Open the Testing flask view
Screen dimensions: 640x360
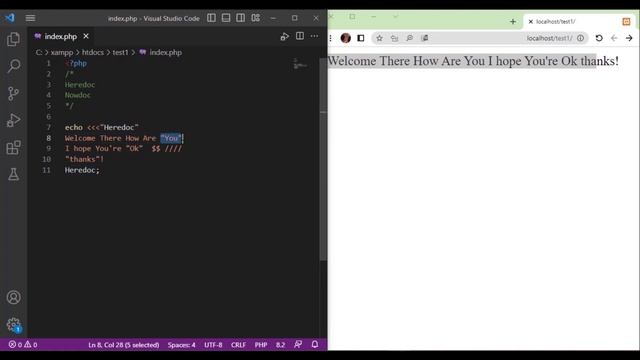[x=13, y=174]
